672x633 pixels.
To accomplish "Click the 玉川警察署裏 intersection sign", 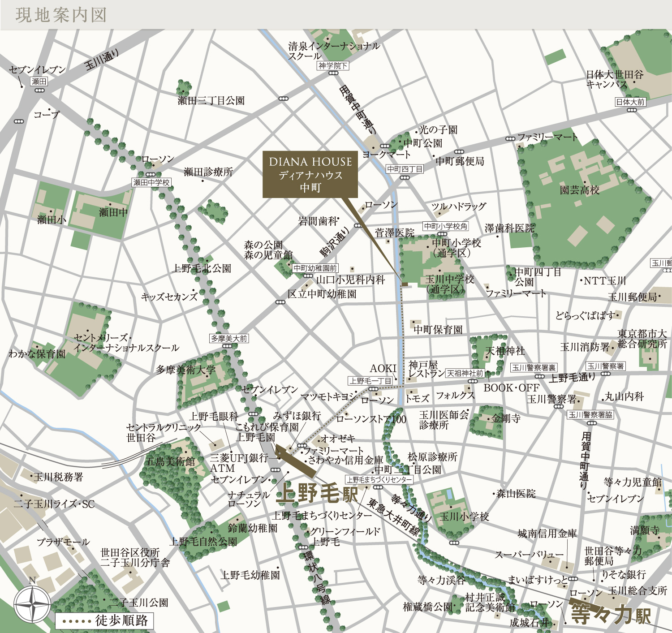I will (x=534, y=367).
